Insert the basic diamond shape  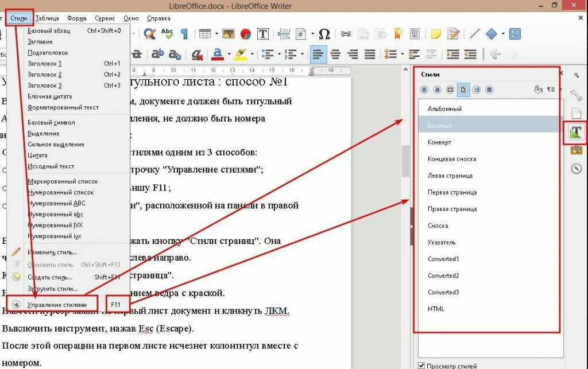click(x=492, y=34)
